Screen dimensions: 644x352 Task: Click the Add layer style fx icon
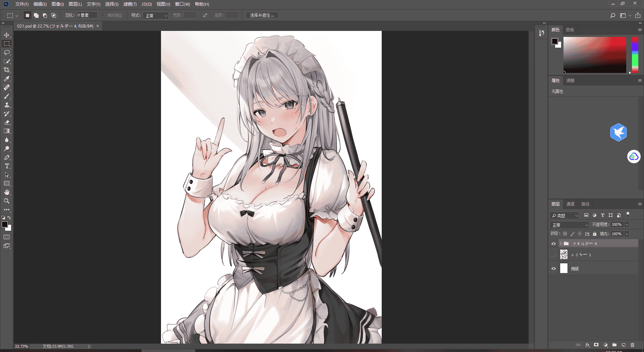point(588,345)
